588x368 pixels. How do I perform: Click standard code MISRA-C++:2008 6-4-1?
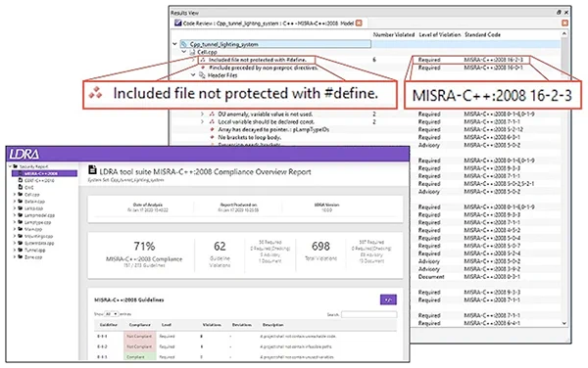[492, 323]
